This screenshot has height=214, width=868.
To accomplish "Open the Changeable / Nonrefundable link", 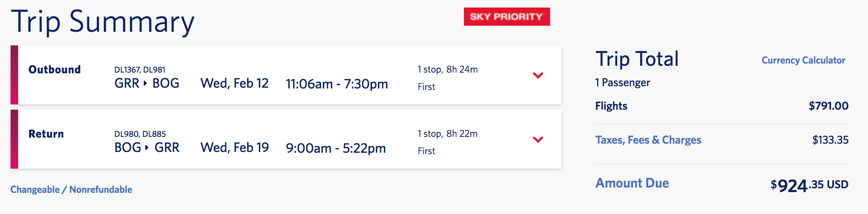I will pos(71,189).
